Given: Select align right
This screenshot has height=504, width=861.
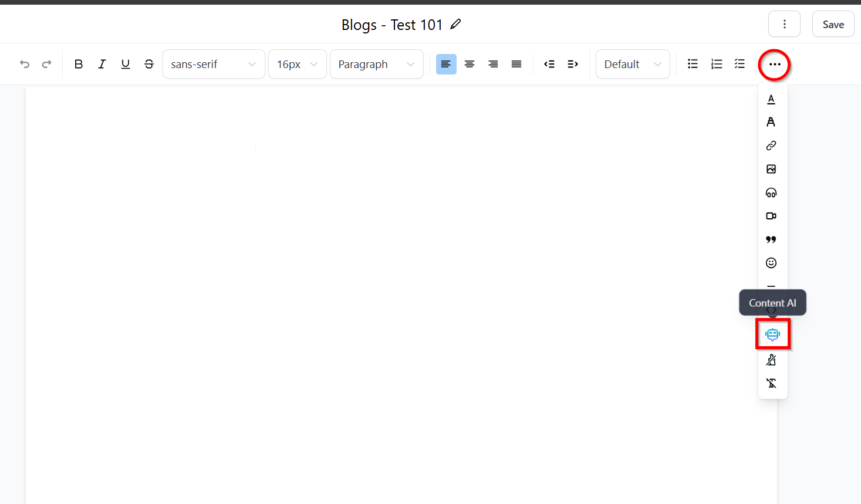Looking at the screenshot, I should 493,64.
